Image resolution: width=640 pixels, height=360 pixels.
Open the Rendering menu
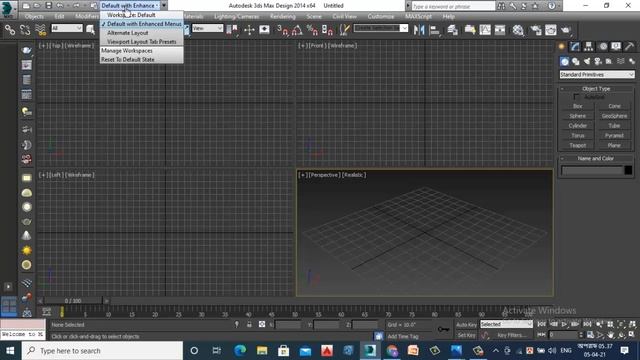[x=282, y=16]
